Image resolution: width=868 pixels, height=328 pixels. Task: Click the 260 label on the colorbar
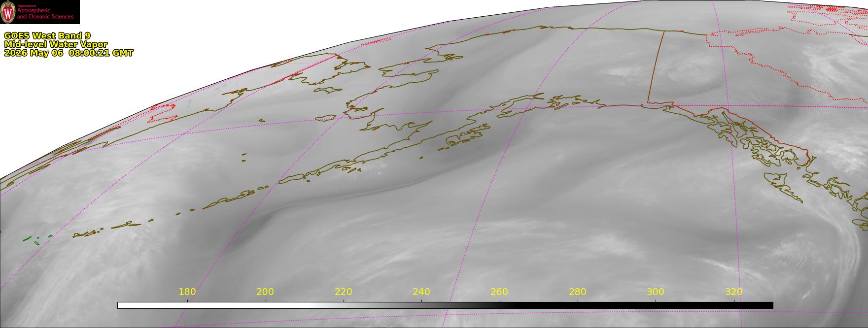(499, 292)
